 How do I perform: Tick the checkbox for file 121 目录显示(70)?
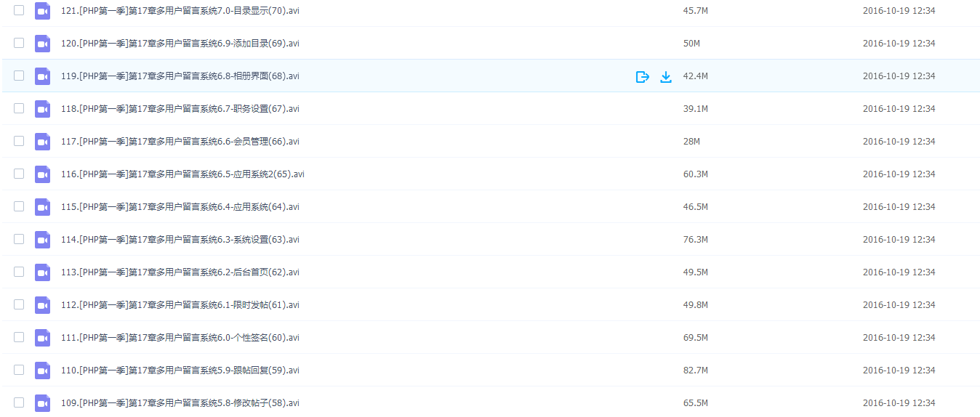coord(19,10)
